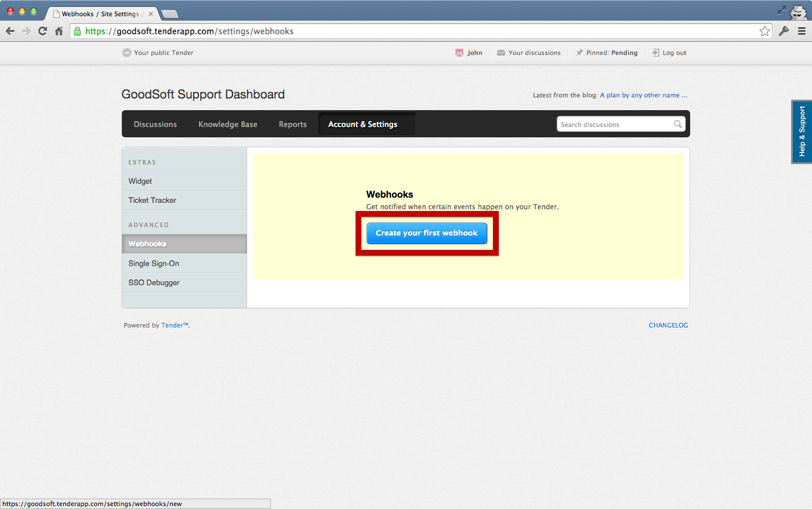Select Webhooks in the Advanced sidebar section
The width and height of the screenshot is (812, 509).
tap(184, 244)
